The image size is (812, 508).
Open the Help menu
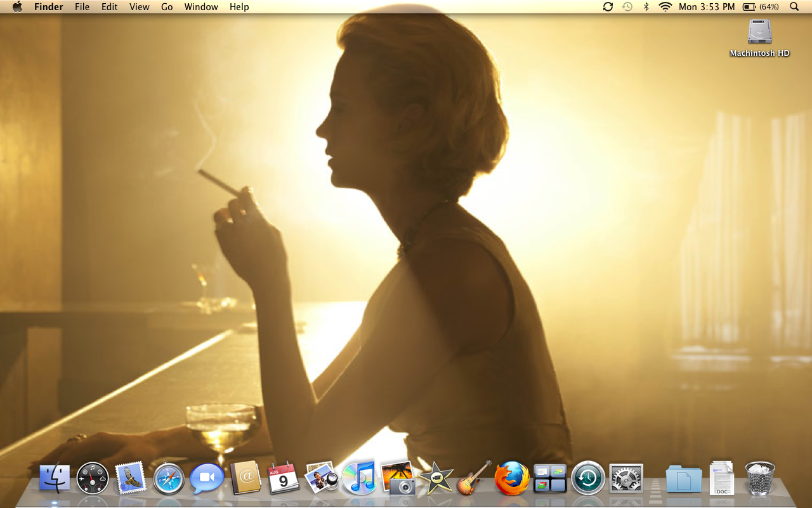point(239,7)
